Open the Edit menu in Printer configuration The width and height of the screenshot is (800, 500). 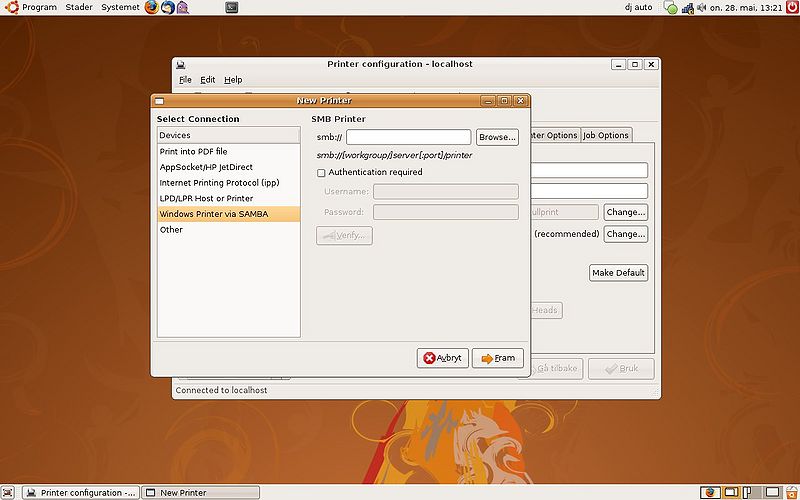(x=207, y=80)
